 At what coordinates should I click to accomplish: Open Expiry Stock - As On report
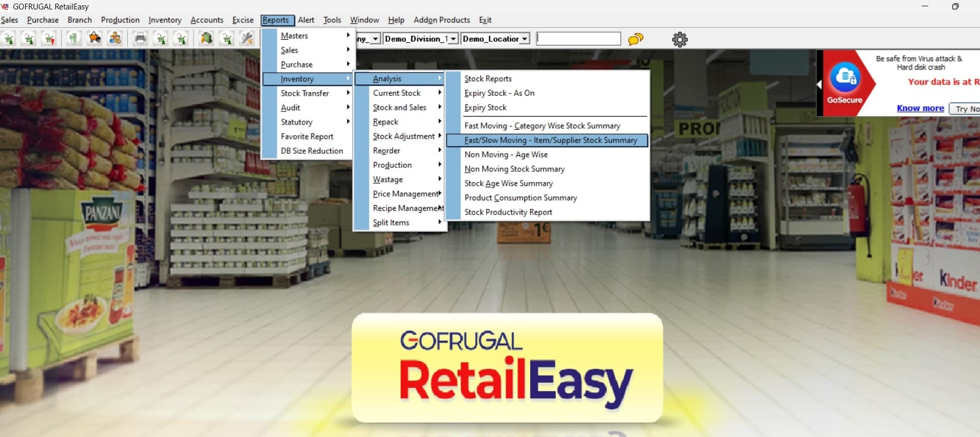(547, 93)
